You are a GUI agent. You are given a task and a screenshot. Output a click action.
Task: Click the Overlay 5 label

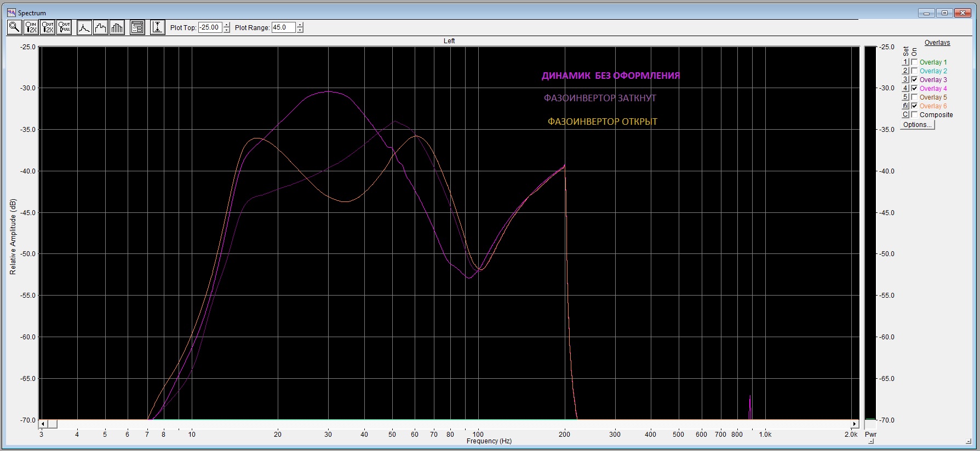click(x=933, y=97)
